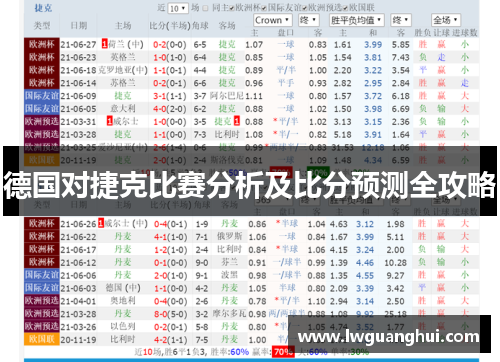Click score 8-0(5-0) in 摩尔多瓦 row
Screen dimensions: 500x362
[x=170, y=314]
